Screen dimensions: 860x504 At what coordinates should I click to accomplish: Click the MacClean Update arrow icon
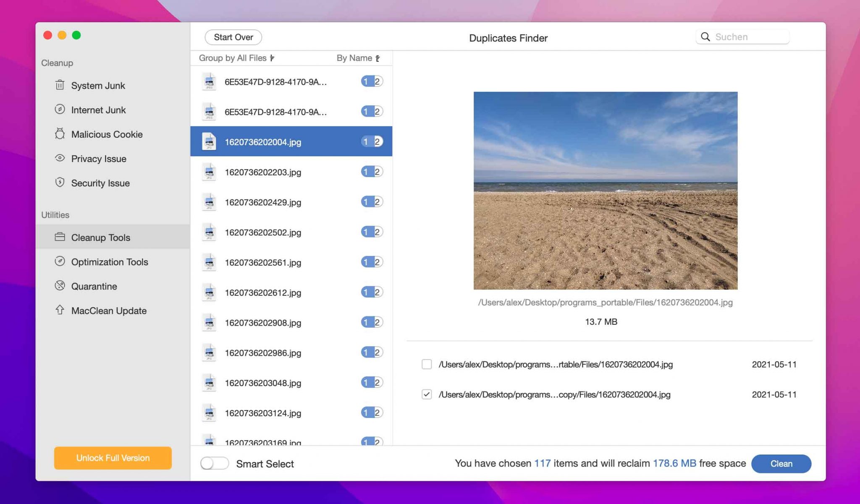(60, 310)
